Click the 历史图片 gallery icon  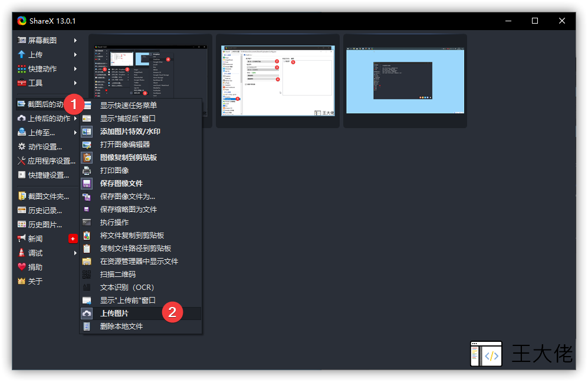pyautogui.click(x=22, y=224)
